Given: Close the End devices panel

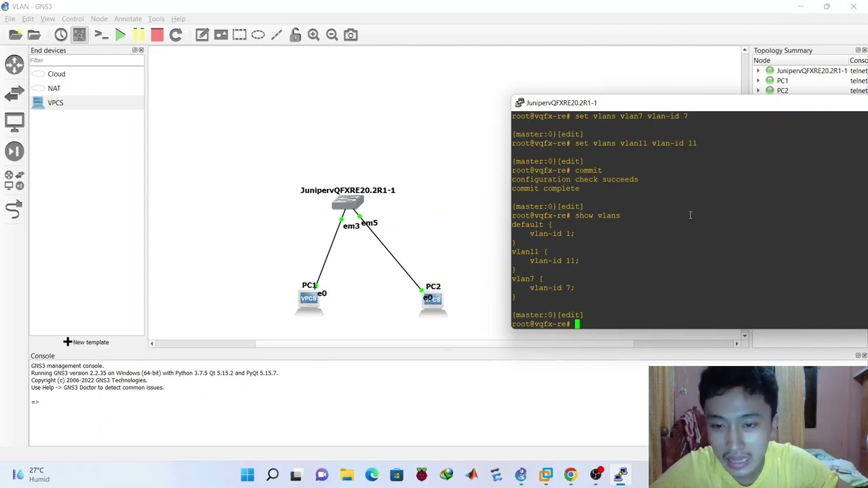Looking at the screenshot, I should (x=141, y=50).
